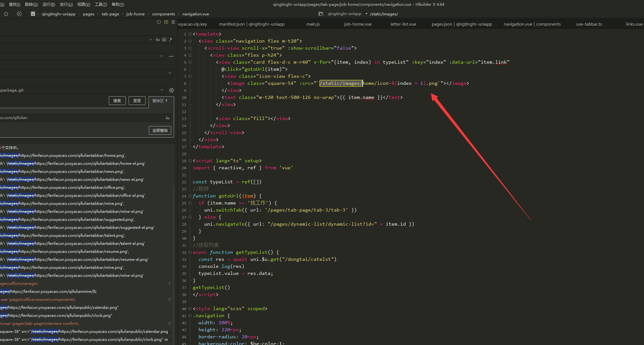Screen dimensions: 644x345
Task: Switch to the manifest.json editor tab
Action: coord(252,24)
